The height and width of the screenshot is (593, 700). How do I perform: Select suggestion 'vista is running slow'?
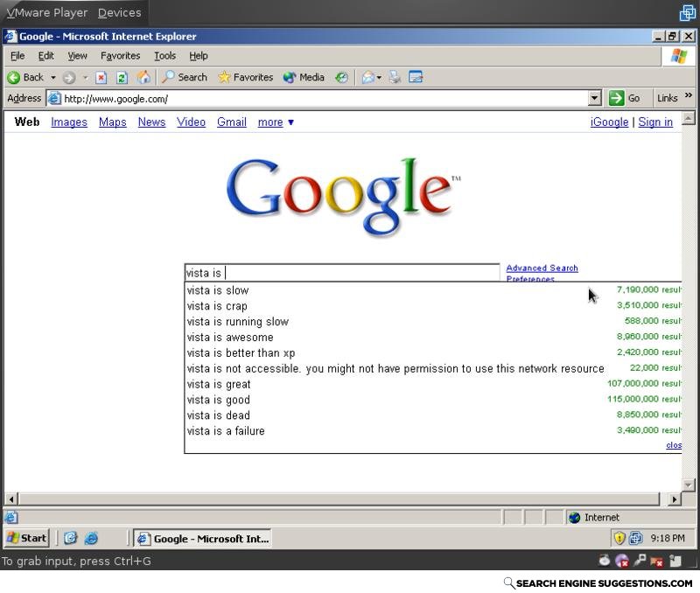[433, 322]
